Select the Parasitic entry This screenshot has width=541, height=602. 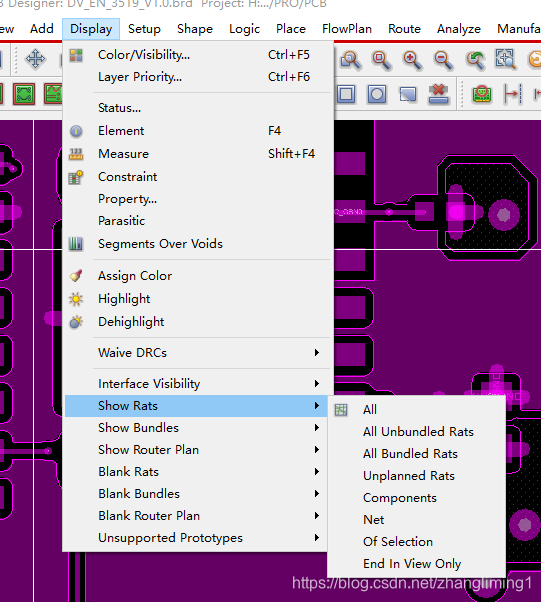(x=198, y=221)
